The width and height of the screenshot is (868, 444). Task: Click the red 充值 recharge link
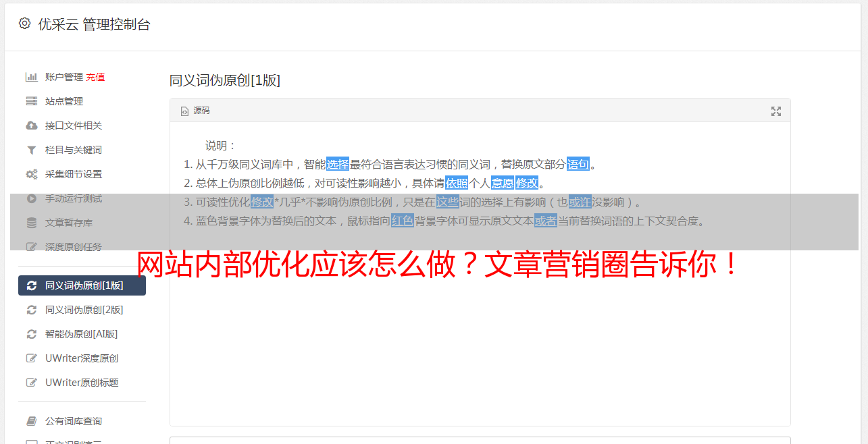tap(95, 77)
